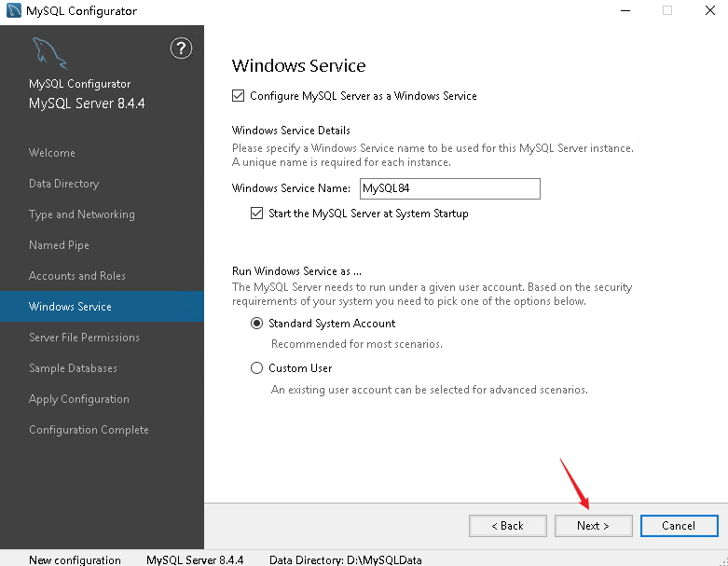Image resolution: width=728 pixels, height=566 pixels.
Task: Minimize the MySQL Configurator window
Action: [625, 10]
